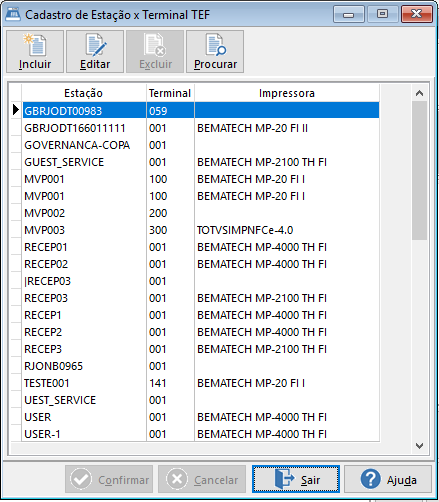The image size is (439, 502).
Task: Click the Cancelar X icon
Action: point(177,479)
